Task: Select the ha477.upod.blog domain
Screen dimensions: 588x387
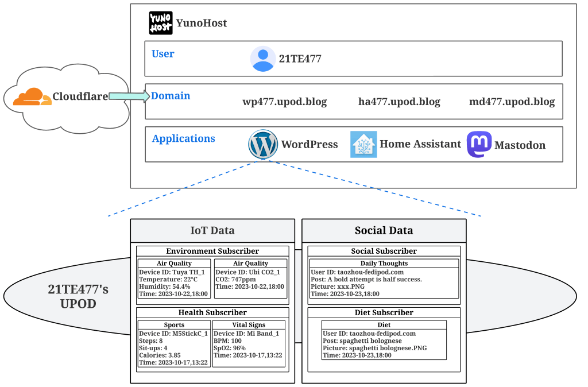Action: tap(399, 102)
